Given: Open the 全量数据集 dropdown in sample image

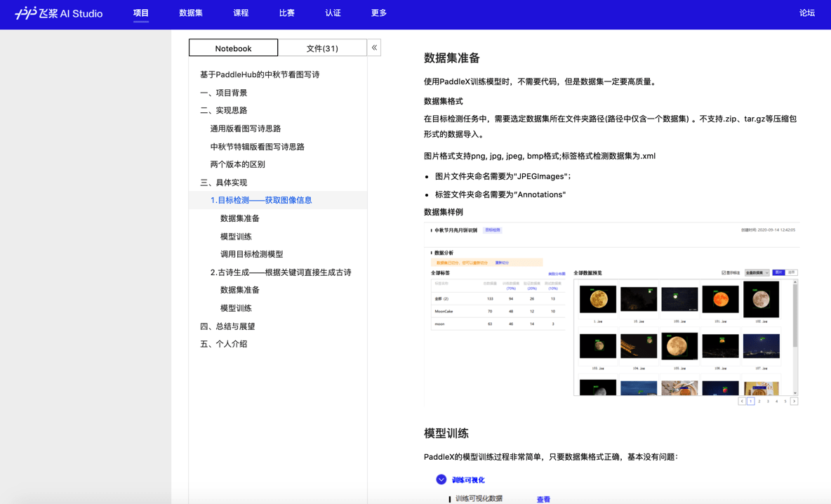Looking at the screenshot, I should click(757, 273).
